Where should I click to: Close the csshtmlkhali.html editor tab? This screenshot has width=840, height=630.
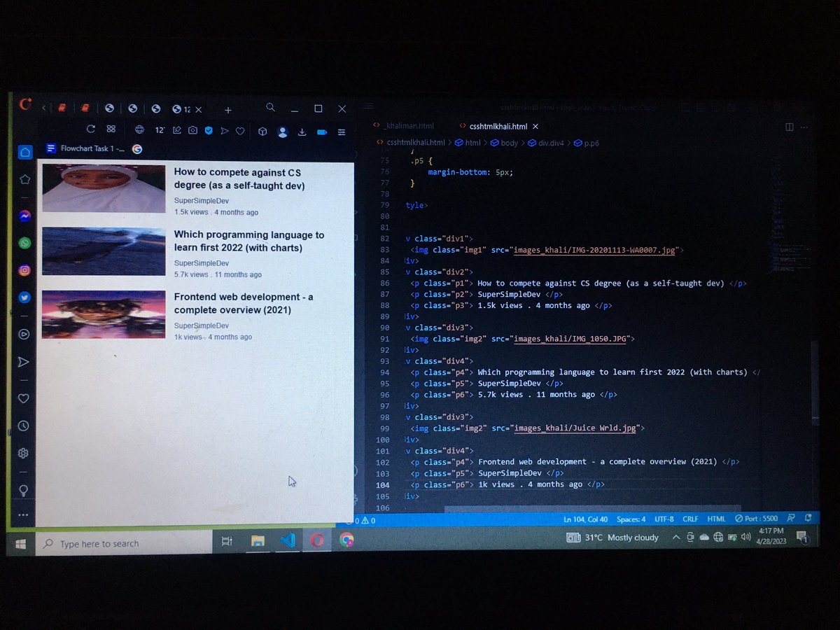click(x=535, y=127)
